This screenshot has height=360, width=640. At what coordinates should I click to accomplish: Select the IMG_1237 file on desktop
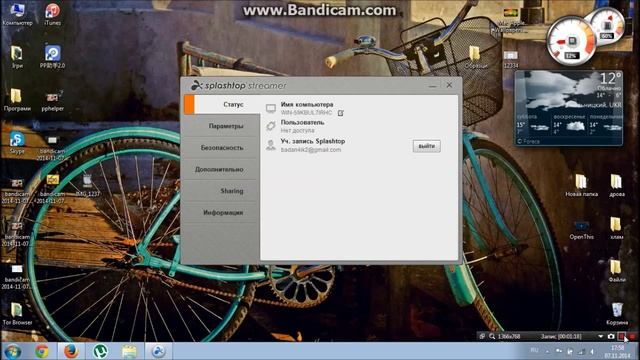coord(87,186)
